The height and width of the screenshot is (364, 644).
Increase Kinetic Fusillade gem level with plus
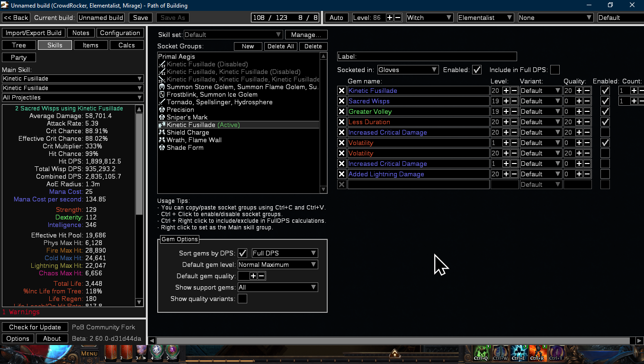pos(506,91)
